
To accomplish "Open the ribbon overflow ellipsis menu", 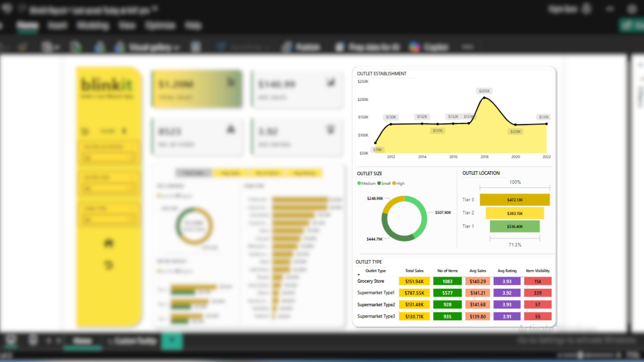I will tap(468, 47).
